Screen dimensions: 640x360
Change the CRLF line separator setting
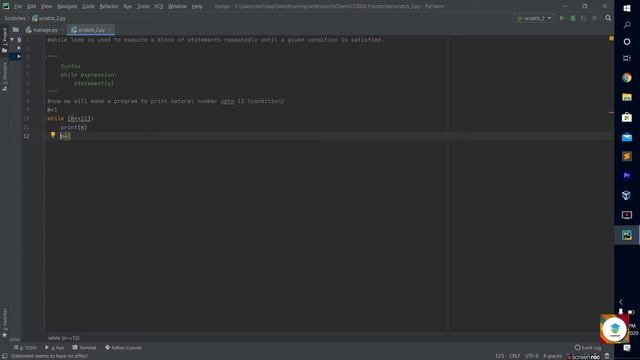tap(514, 356)
